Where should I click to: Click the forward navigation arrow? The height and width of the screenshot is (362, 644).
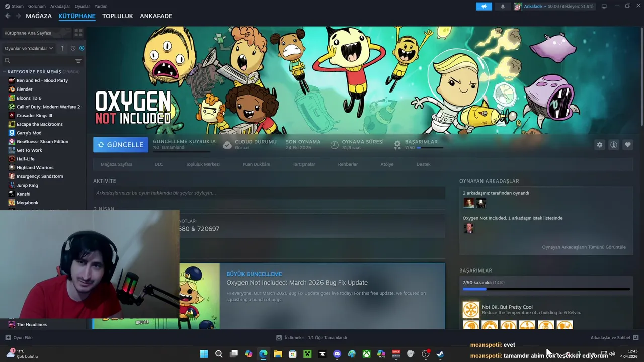18,16
